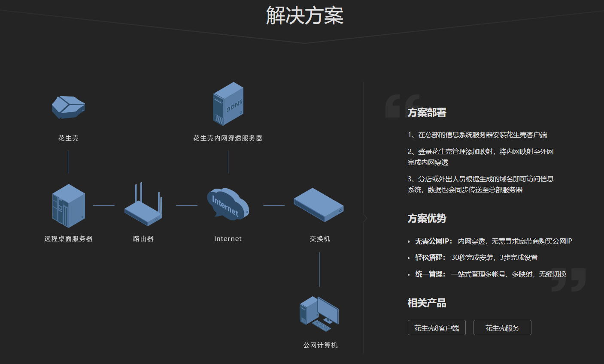Viewport: 604px width, 364px height.
Task: Click the 公网计算机 desktop PC icon
Action: tap(319, 314)
